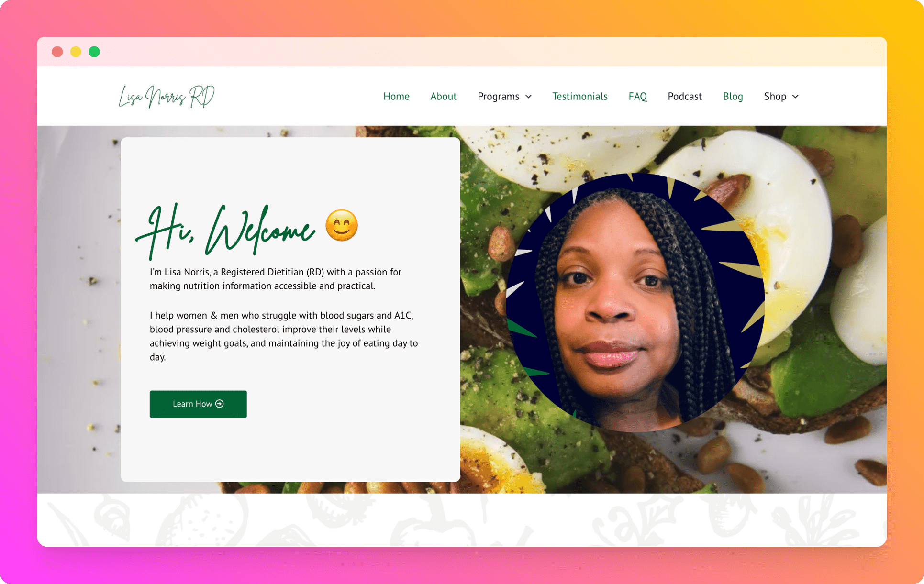Click the yellow minimize window dot
The height and width of the screenshot is (584, 924).
(76, 52)
